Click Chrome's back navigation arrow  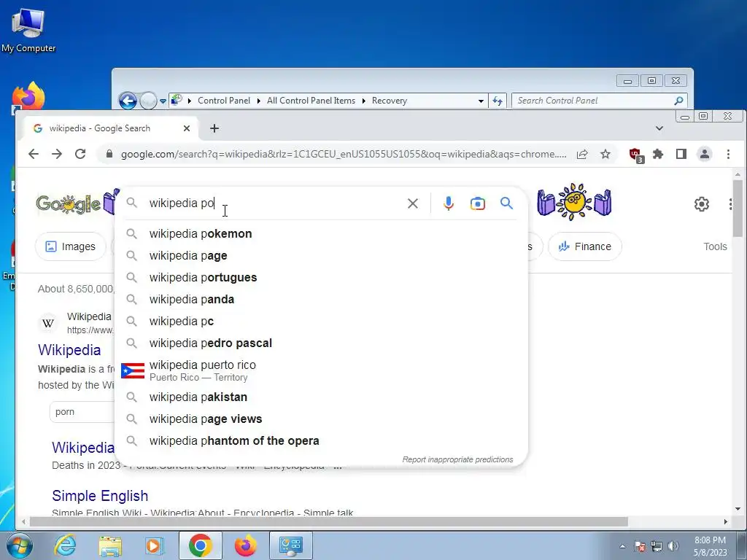[x=34, y=154]
